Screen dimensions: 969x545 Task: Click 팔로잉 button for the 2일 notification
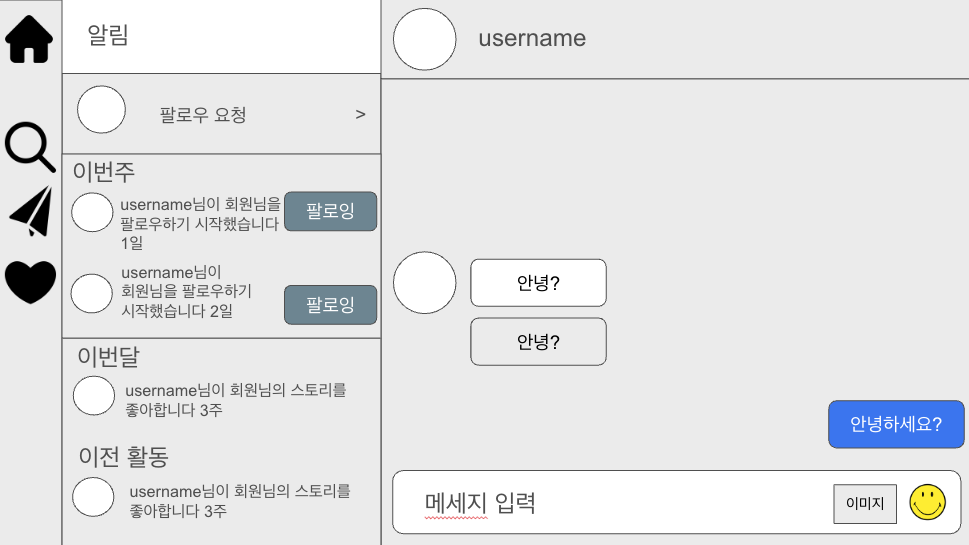(x=331, y=305)
